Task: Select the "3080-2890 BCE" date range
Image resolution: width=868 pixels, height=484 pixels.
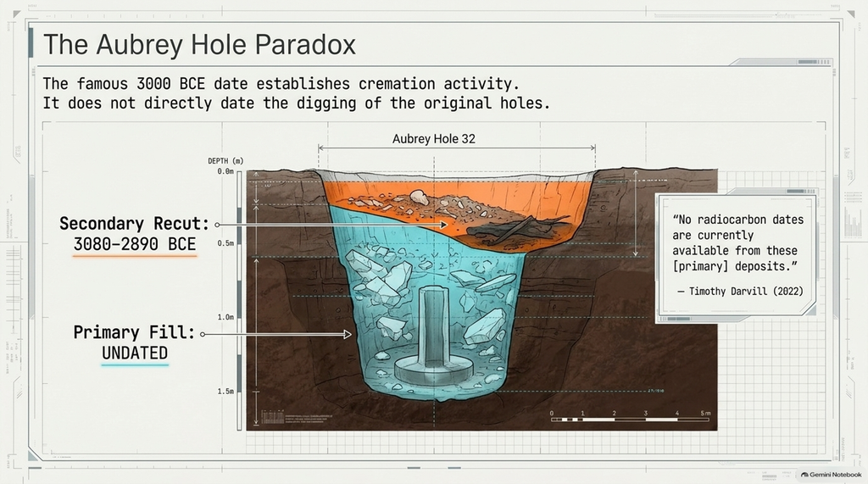Action: click(x=135, y=244)
